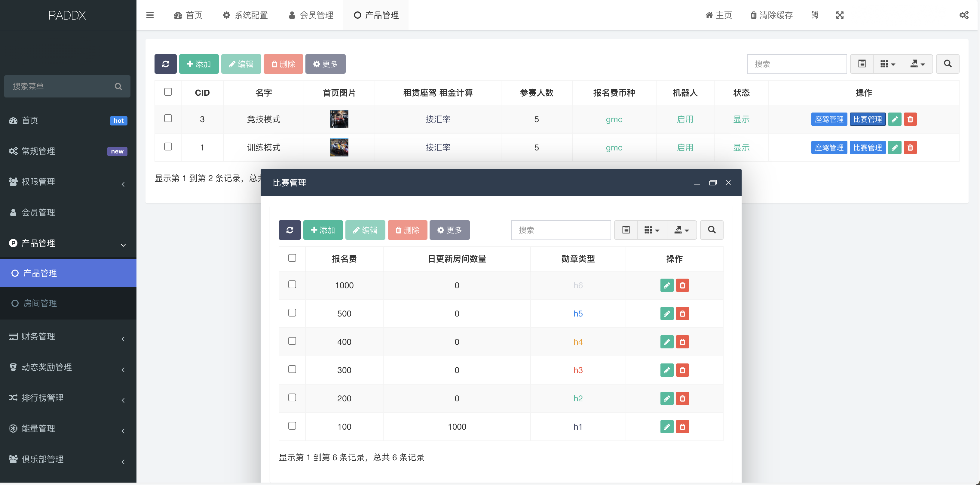Toggle the sidebar with the hamburger icon
The width and height of the screenshot is (980, 485).
point(150,15)
